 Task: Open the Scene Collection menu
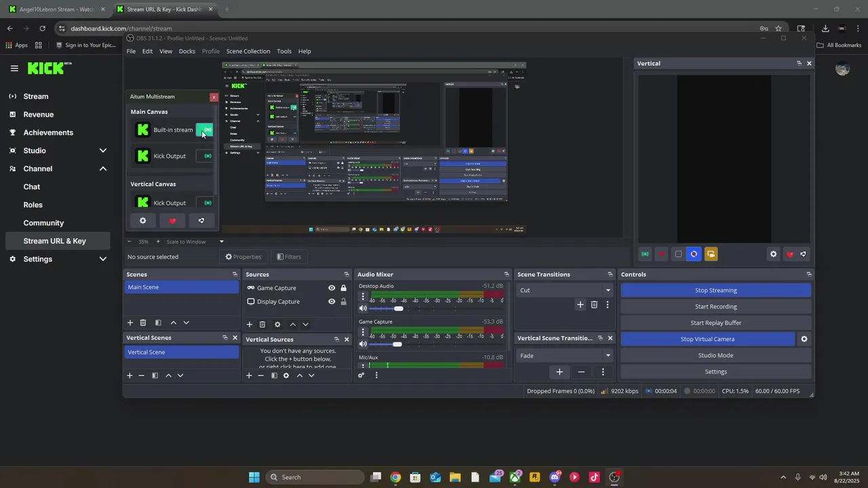pyautogui.click(x=248, y=52)
